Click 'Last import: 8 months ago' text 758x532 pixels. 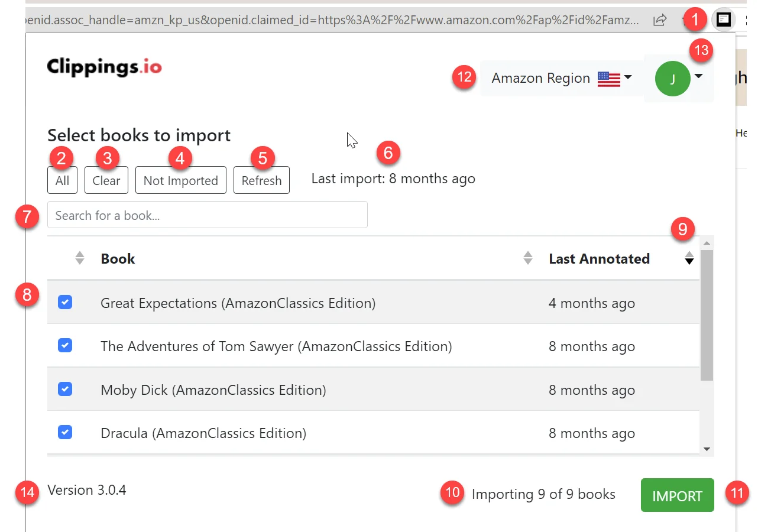(x=393, y=179)
